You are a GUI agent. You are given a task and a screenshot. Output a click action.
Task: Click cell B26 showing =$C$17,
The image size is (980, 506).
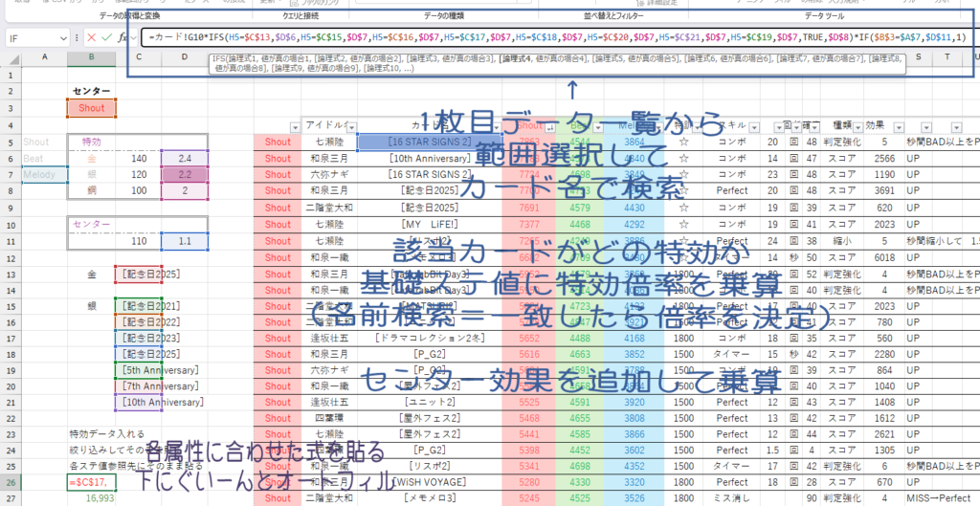(91, 482)
